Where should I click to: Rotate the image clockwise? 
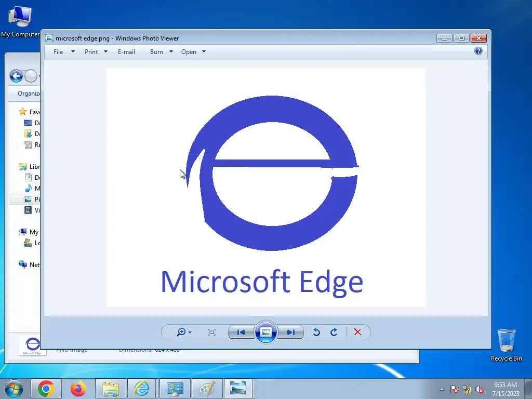point(334,332)
